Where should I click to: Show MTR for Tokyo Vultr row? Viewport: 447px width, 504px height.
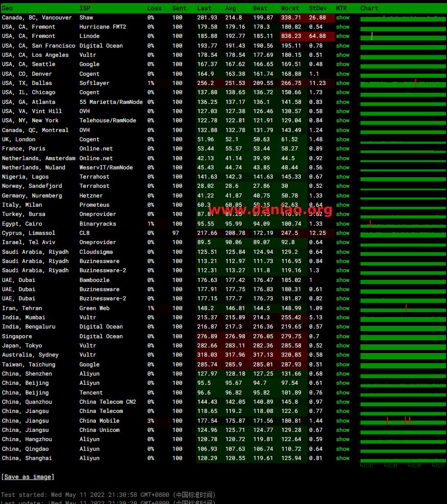coord(343,345)
